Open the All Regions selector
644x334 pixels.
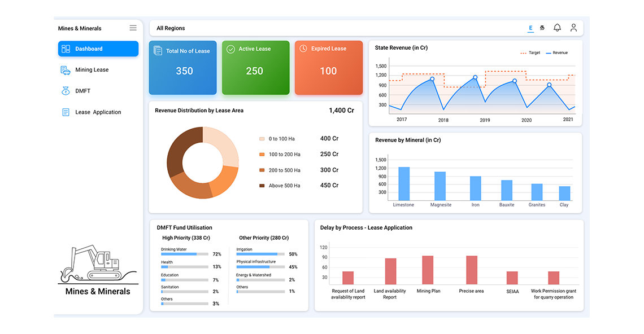pos(171,28)
